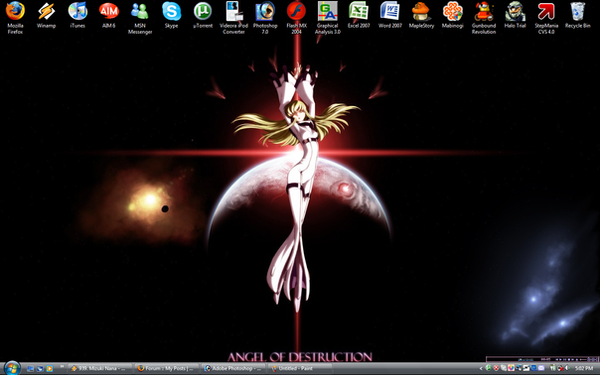Select Gunbound Revolution desktop icon

tap(484, 18)
